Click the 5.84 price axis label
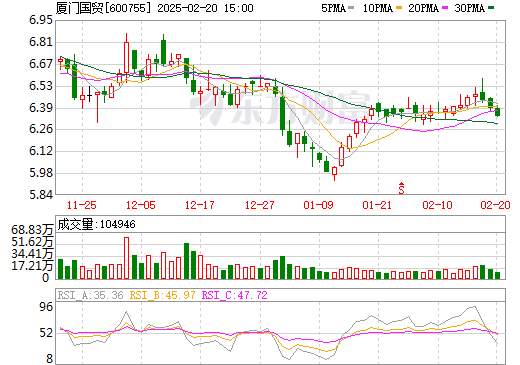This screenshot has width=520, height=365. (41, 195)
